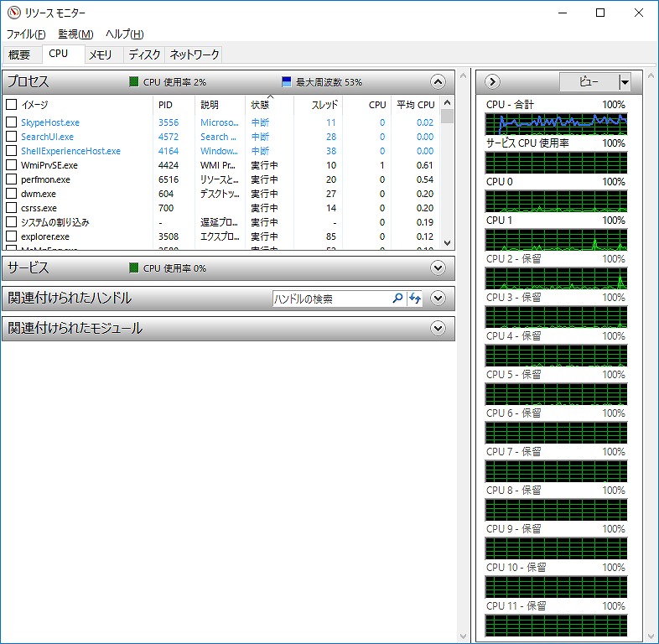This screenshot has height=644, width=659.
Task: Click the ビュー button
Action: click(589, 82)
